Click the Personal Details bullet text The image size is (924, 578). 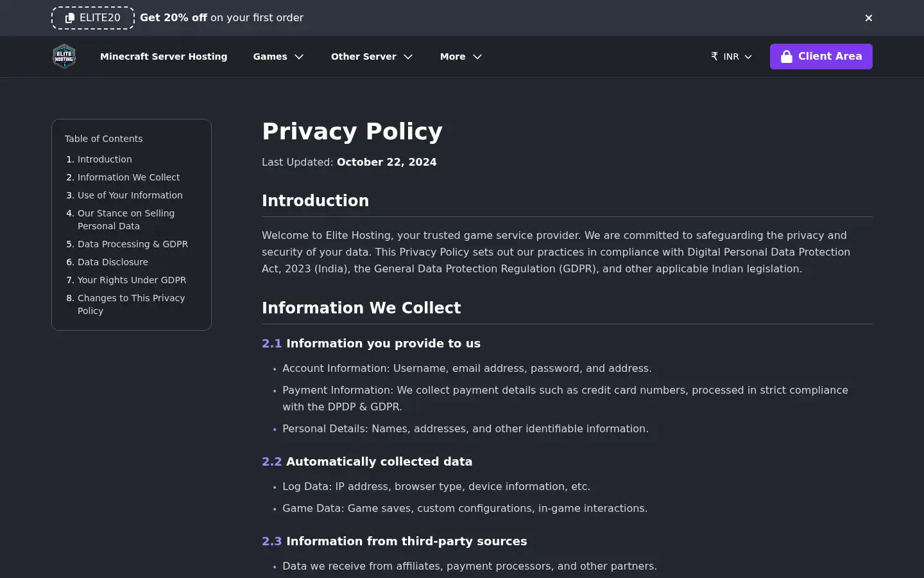pos(465,429)
